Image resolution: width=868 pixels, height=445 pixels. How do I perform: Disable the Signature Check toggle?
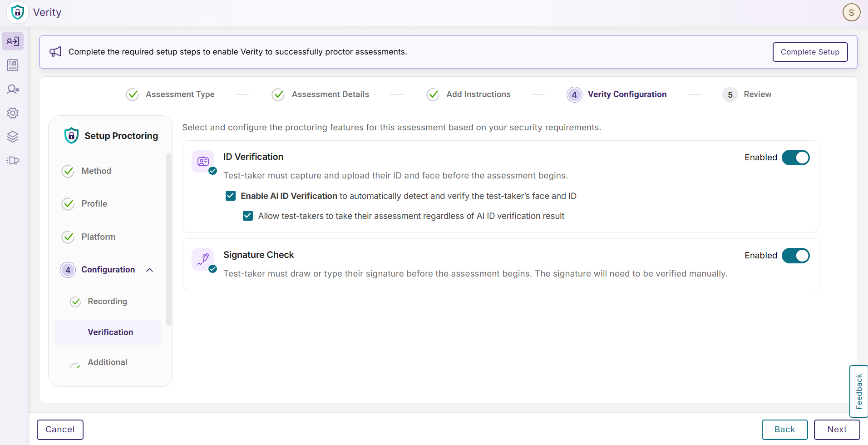(x=795, y=256)
